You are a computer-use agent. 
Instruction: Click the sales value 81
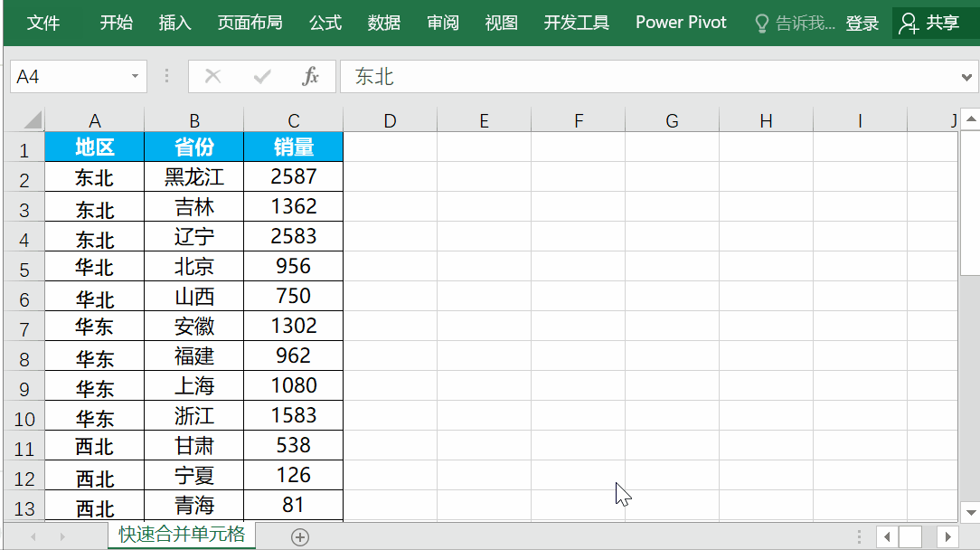[294, 506]
